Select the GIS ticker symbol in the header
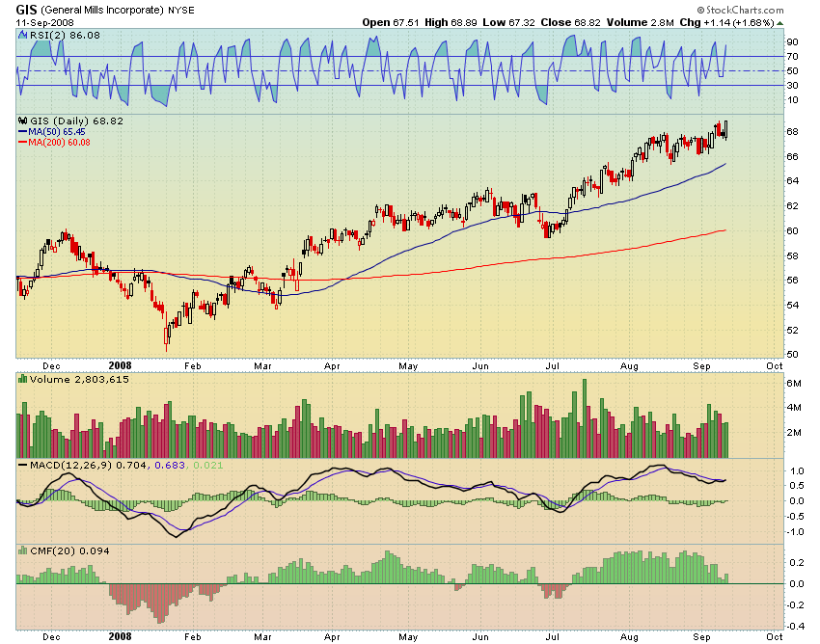 26,10
